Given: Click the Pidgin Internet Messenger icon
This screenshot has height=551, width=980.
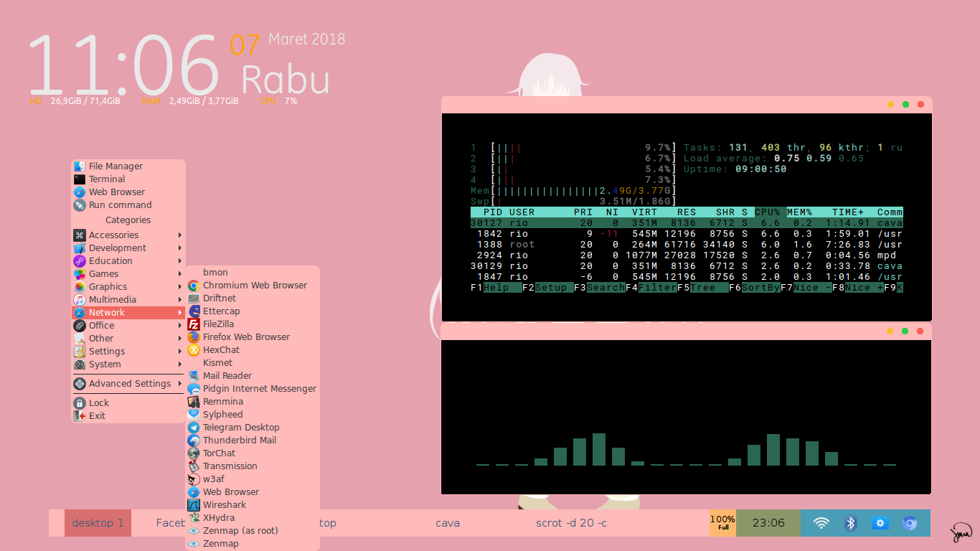Looking at the screenshot, I should 194,389.
